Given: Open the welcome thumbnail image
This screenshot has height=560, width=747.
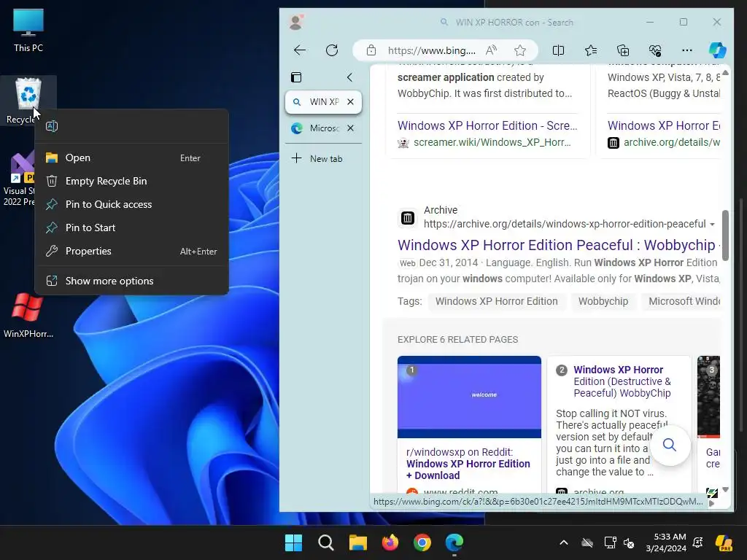Looking at the screenshot, I should 469,397.
